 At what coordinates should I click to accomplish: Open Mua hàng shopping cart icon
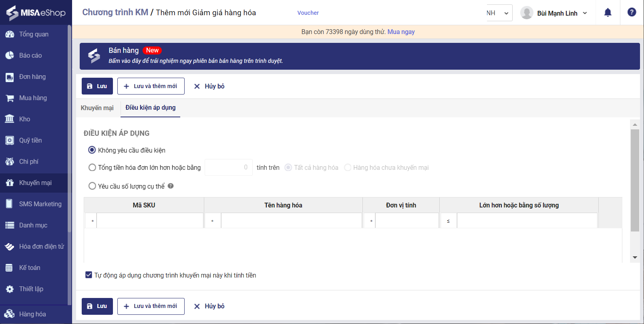pos(10,98)
